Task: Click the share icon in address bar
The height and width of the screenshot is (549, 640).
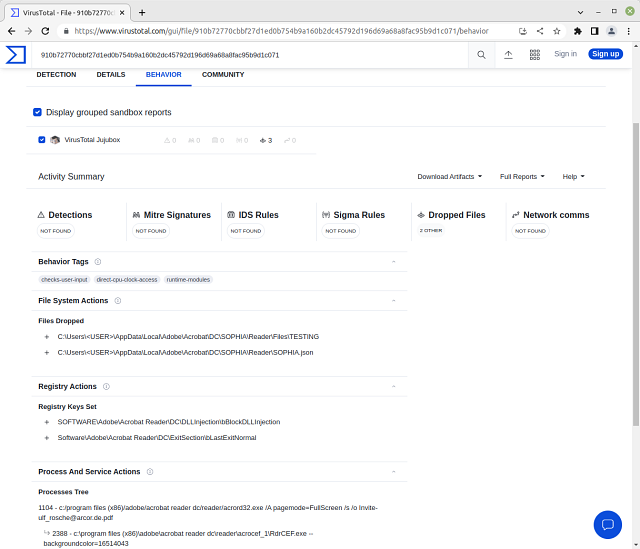Action: 540,31
